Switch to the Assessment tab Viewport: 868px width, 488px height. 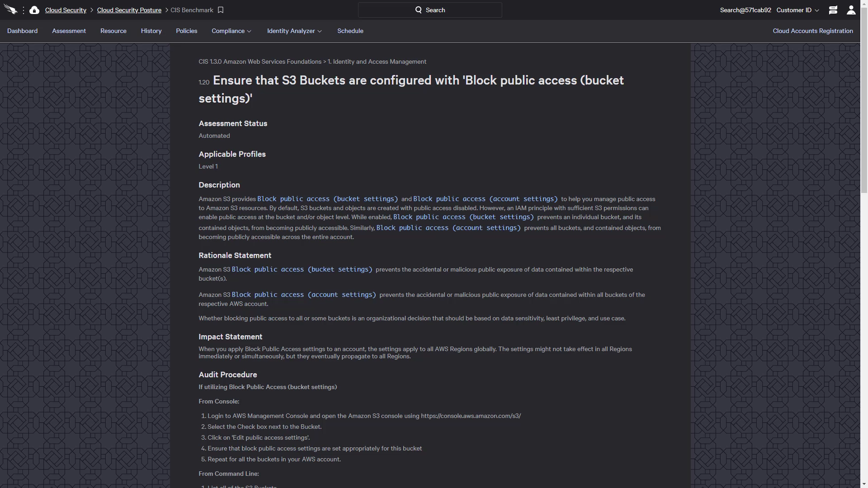click(x=69, y=31)
